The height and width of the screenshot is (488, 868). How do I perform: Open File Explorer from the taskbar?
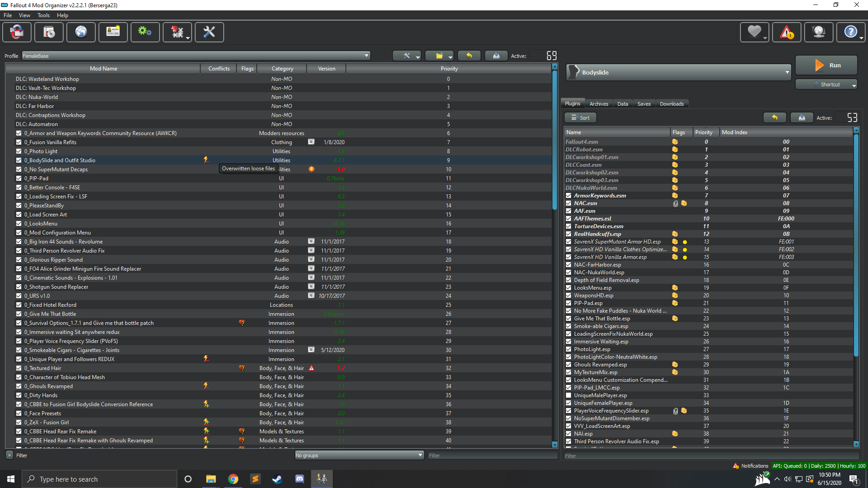(x=211, y=479)
